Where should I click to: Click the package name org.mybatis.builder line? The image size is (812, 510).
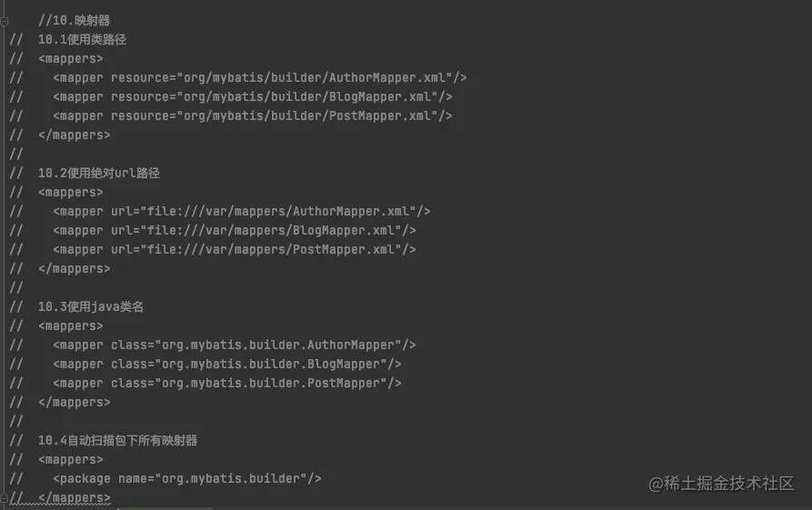pyautogui.click(x=187, y=479)
